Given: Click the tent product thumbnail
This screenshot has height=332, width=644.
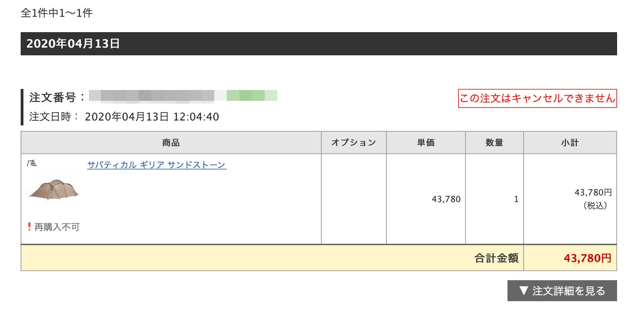Looking at the screenshot, I should pos(54,190).
